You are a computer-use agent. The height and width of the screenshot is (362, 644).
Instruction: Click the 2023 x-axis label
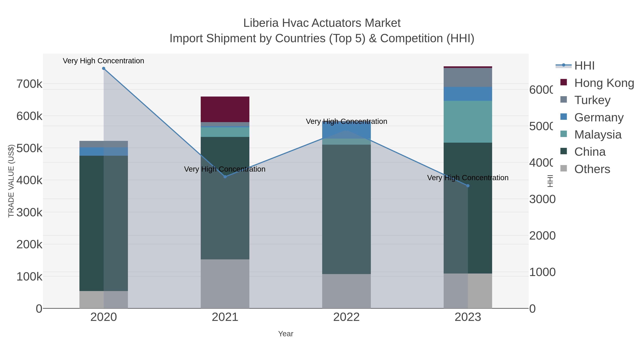468,317
